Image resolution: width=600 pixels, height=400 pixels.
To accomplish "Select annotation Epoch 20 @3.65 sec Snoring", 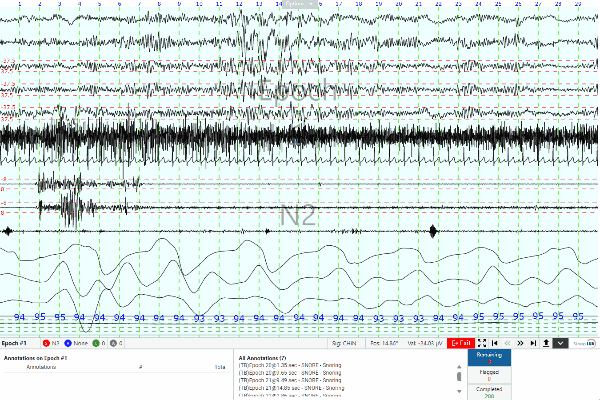I will tap(290, 373).
